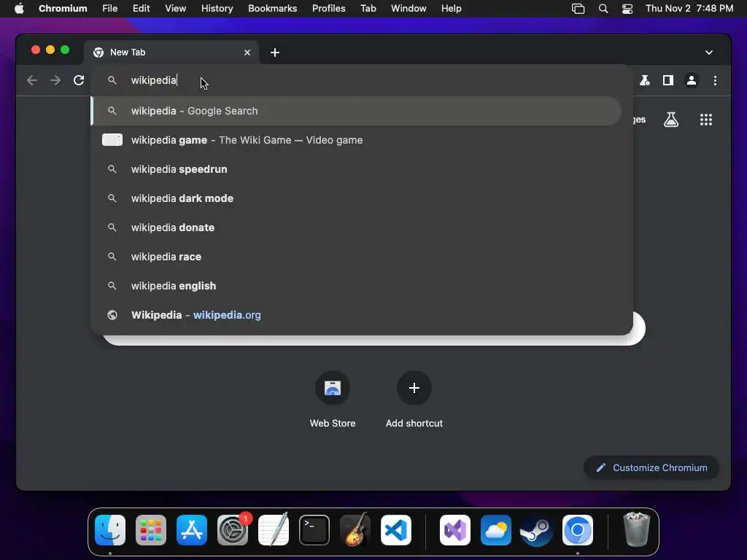Image resolution: width=747 pixels, height=560 pixels.
Task: Open the Bookmarks menu
Action: [273, 9]
